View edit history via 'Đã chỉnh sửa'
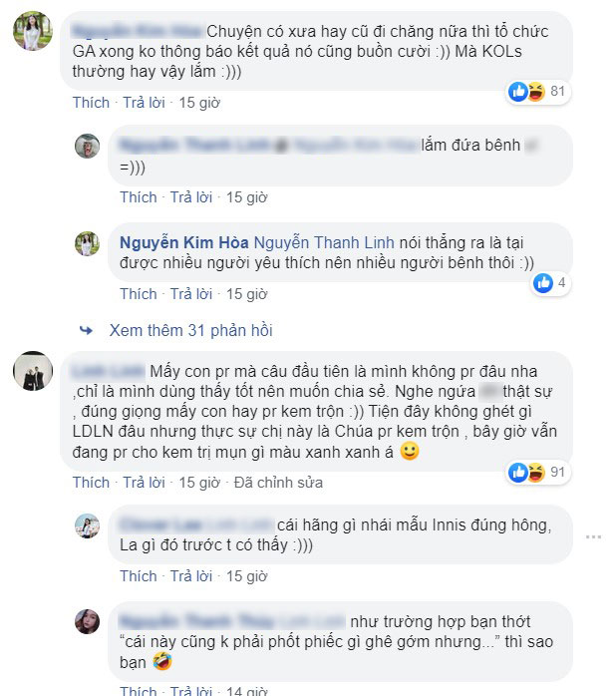This screenshot has height=696, width=616. coord(278,483)
